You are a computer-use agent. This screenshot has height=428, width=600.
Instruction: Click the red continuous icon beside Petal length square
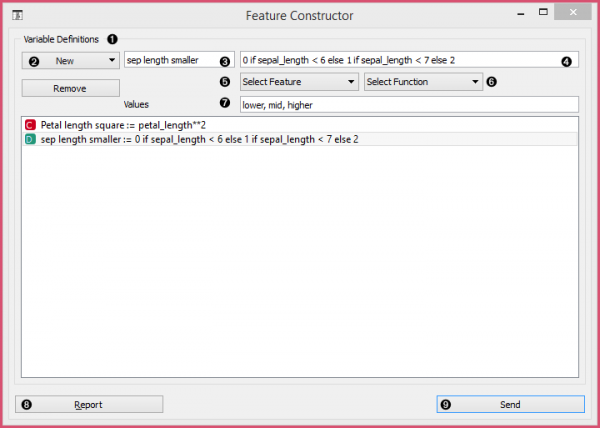(30, 125)
